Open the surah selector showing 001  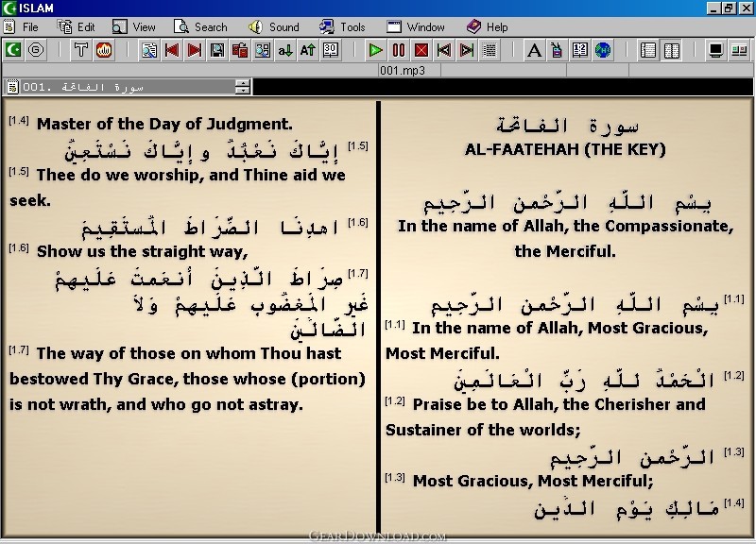tap(128, 87)
